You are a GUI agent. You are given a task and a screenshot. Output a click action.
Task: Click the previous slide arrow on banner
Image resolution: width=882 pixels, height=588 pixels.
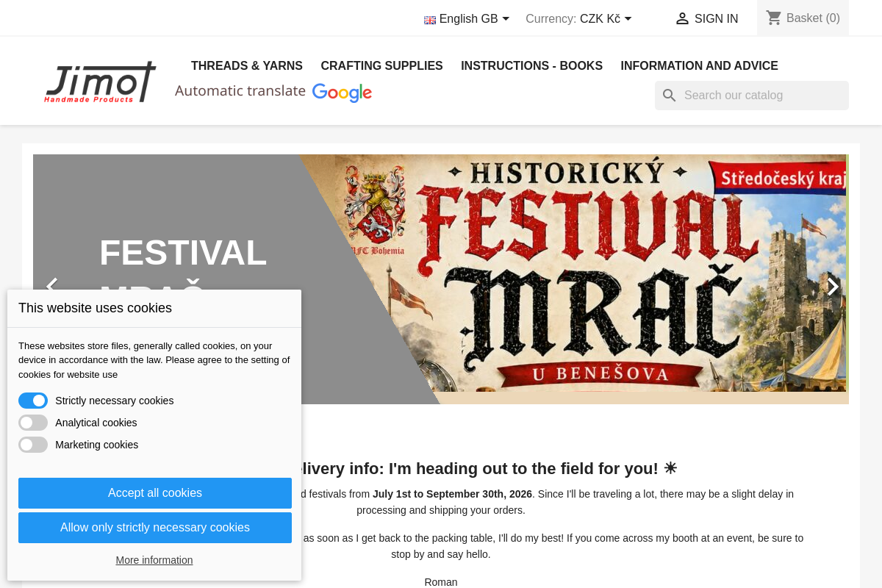(x=51, y=285)
